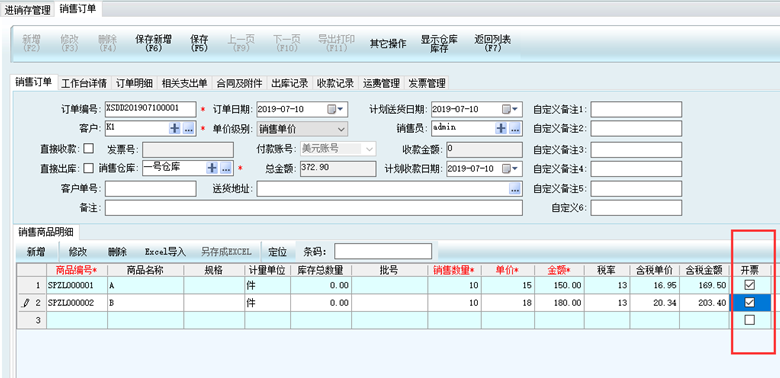This screenshot has height=378, width=780.
Task: Expand the 付款账号 美元账号 dropdown
Action: pyautogui.click(x=369, y=149)
